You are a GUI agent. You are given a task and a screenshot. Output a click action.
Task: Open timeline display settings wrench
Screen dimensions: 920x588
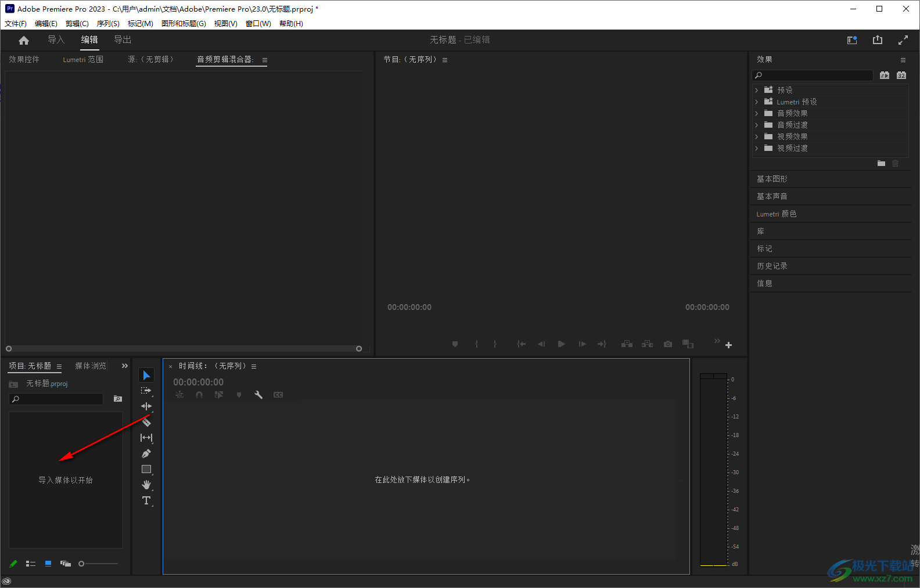[258, 395]
